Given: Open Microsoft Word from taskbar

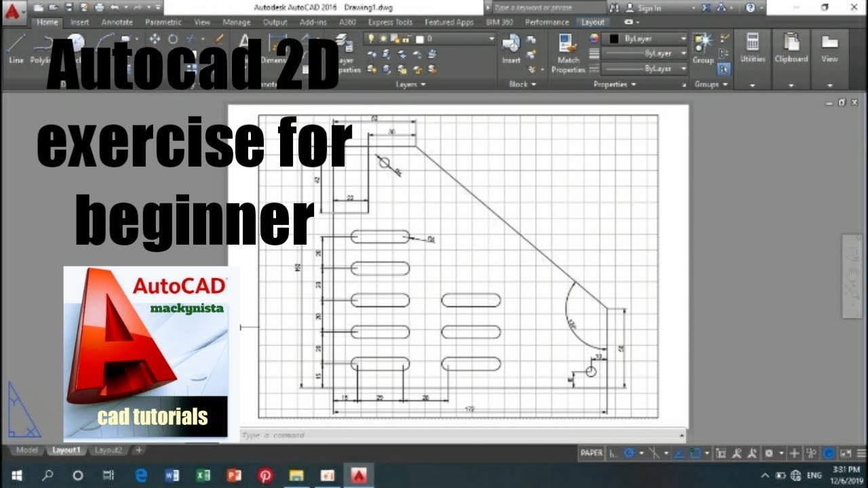Looking at the screenshot, I should coord(172,475).
